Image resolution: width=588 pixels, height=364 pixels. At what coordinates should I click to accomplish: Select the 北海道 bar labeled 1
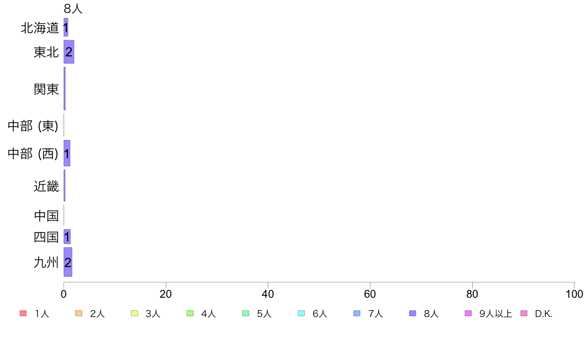66,27
